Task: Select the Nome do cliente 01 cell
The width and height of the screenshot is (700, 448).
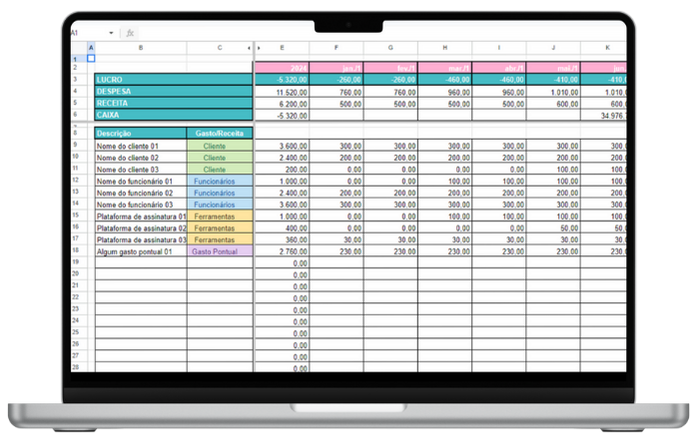Action: (x=141, y=146)
